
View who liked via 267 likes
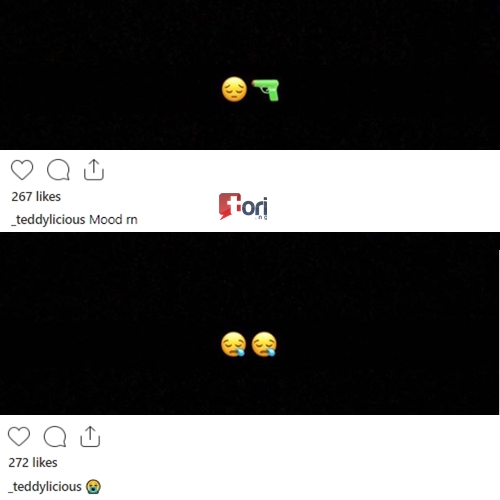[36, 197]
